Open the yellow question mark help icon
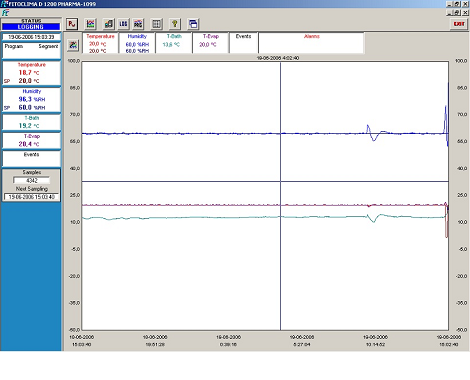470x380 pixels. click(x=175, y=24)
